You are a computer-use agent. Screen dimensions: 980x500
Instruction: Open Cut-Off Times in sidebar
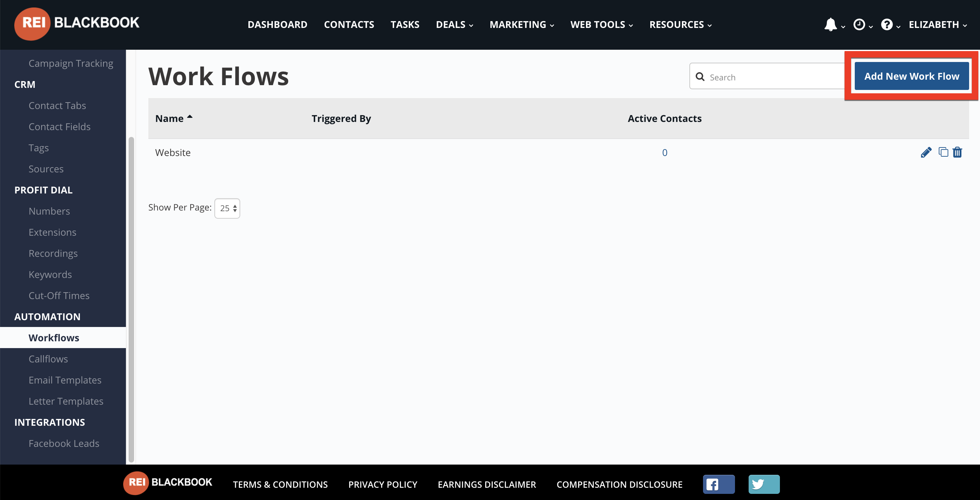point(59,296)
